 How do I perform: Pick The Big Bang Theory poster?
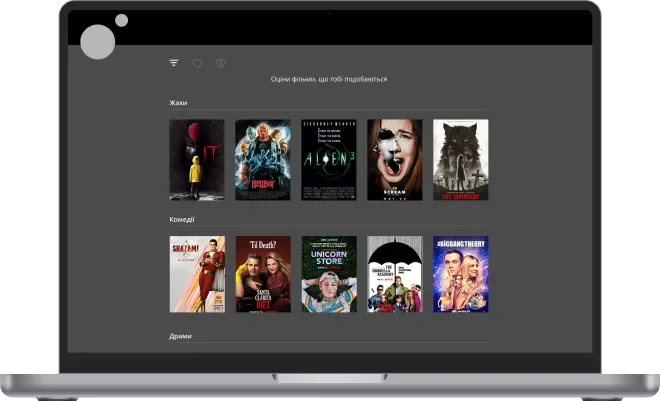pyautogui.click(x=461, y=274)
